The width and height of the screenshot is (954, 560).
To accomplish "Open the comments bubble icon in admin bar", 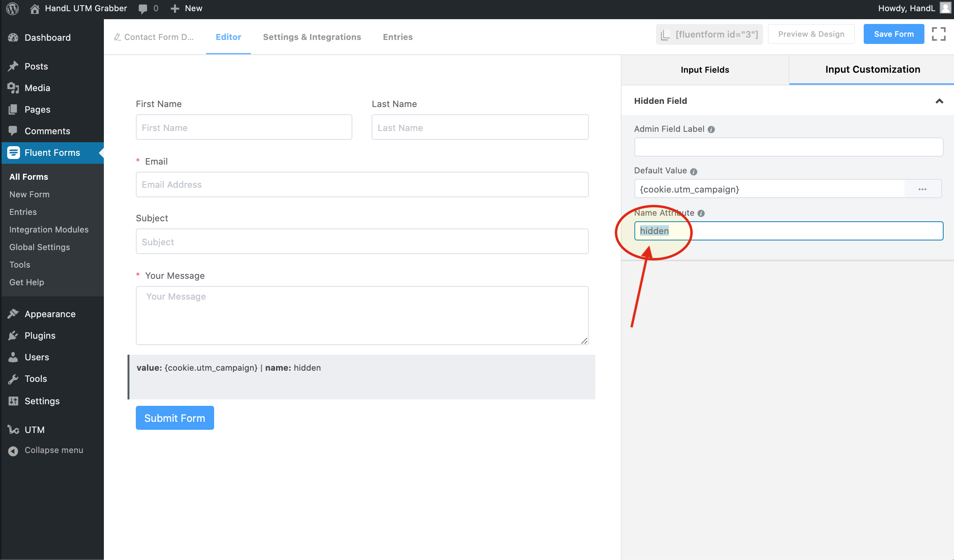I will tap(143, 9).
